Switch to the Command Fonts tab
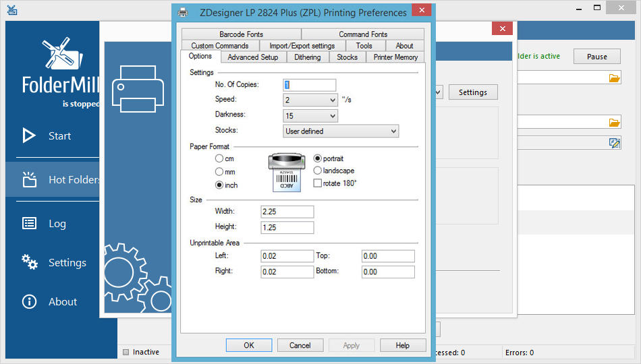 pyautogui.click(x=363, y=34)
